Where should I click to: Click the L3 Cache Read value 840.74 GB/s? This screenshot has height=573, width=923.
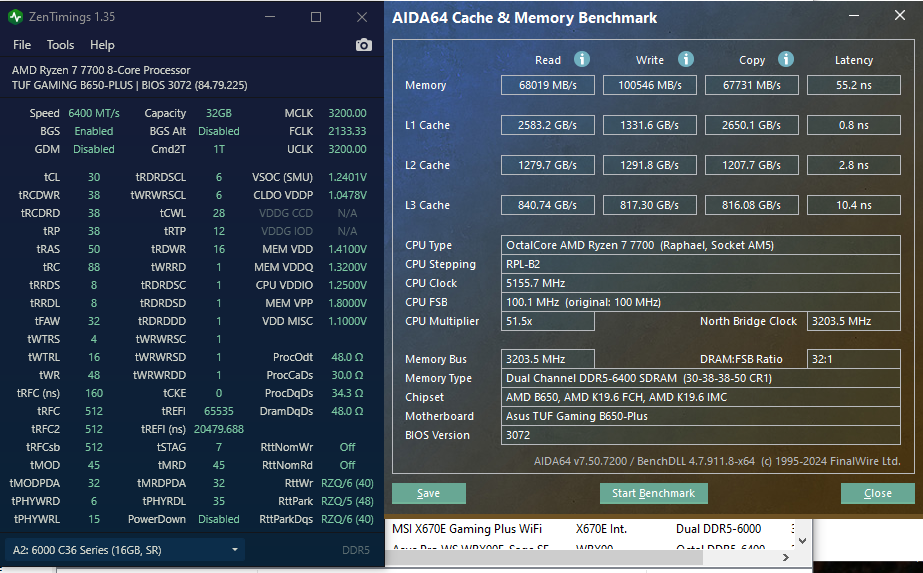pyautogui.click(x=547, y=205)
